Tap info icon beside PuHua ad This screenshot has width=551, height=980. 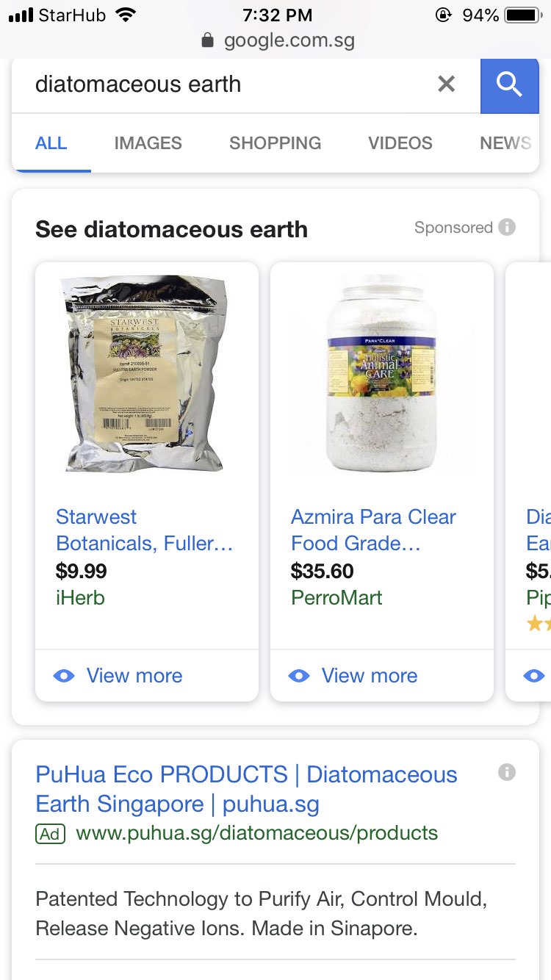coord(507,772)
